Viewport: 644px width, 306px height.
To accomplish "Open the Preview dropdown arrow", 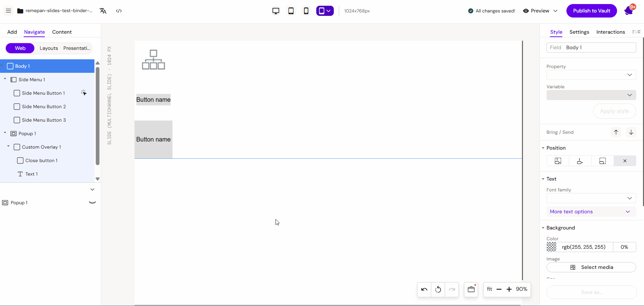I will tap(555, 11).
